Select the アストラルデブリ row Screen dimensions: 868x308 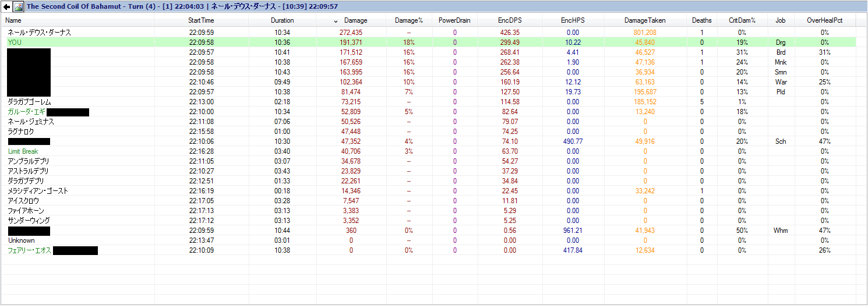click(x=430, y=171)
